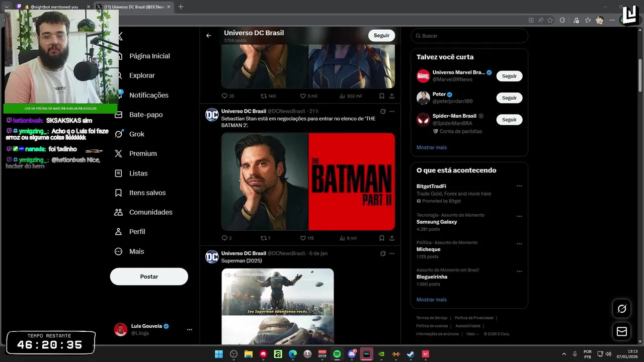Image resolution: width=644 pixels, height=362 pixels.
Task: Open options for Samsung Galaxy trend
Action: tap(519, 216)
